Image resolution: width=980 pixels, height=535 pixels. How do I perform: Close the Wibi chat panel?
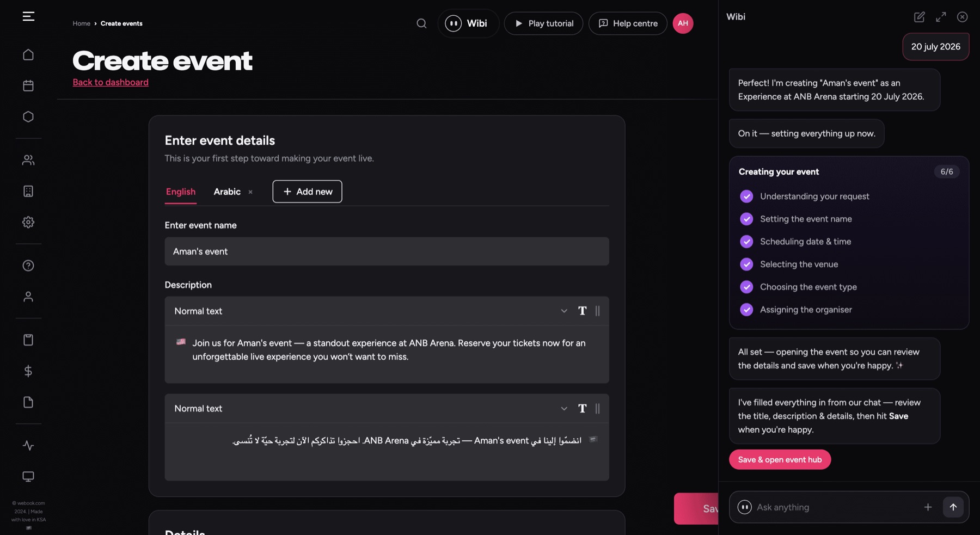962,17
